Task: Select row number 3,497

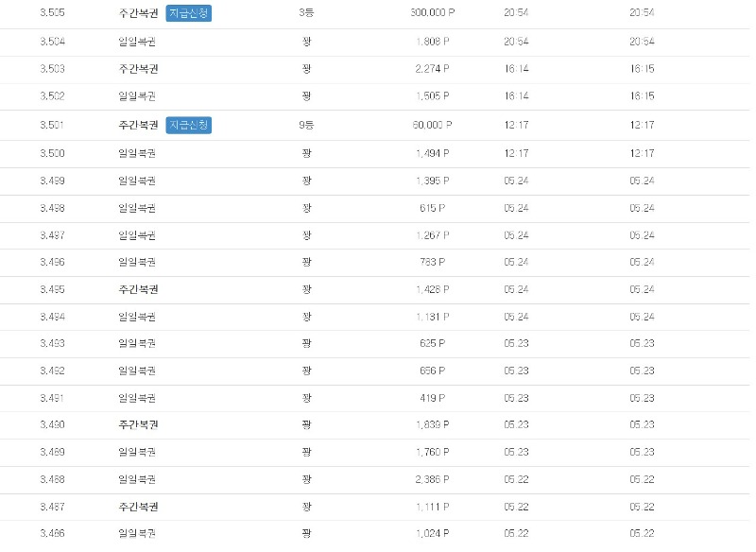Action: pyautogui.click(x=52, y=235)
